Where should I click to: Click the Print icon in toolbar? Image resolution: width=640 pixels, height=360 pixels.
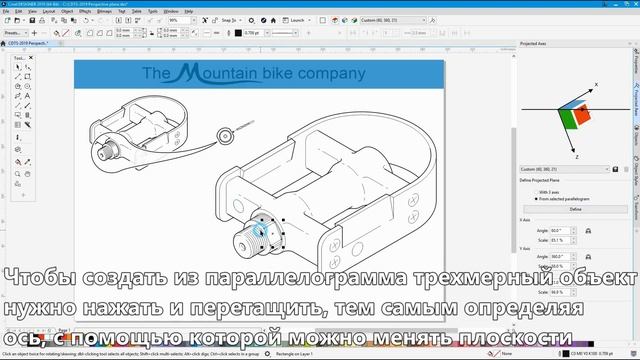click(42, 20)
